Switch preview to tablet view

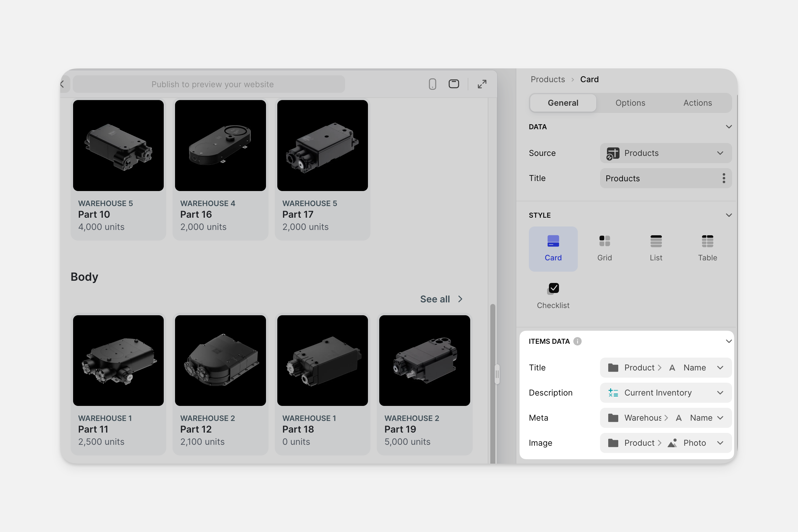coord(454,84)
